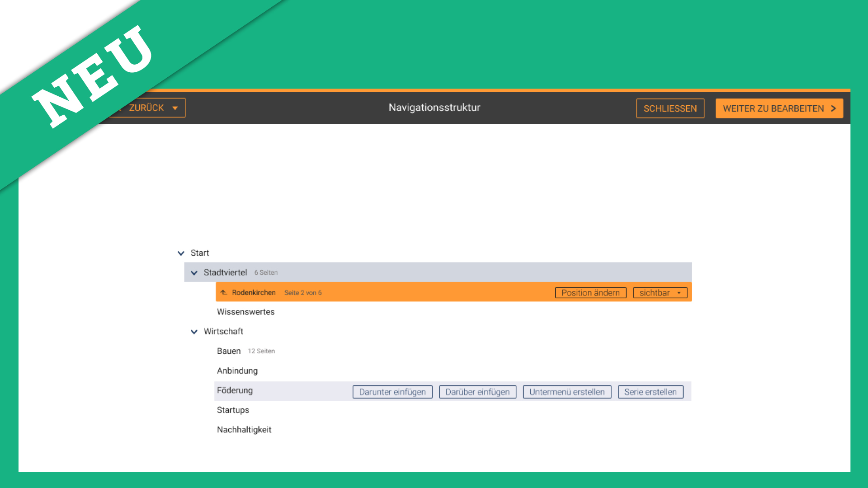
Task: Click the Rodenkirchen level-up icon
Action: 224,292
